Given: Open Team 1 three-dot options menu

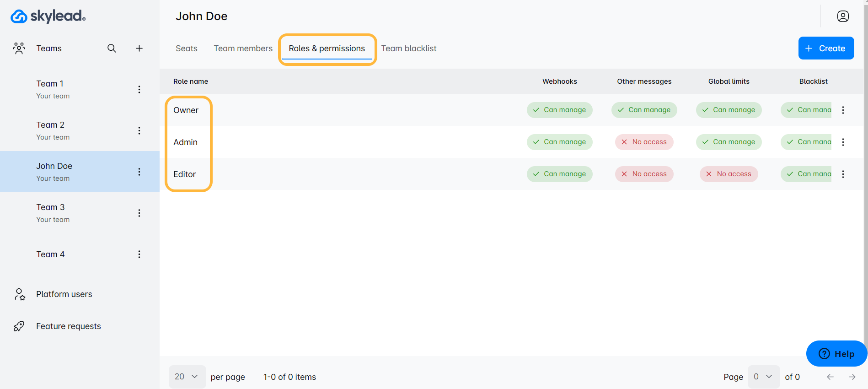Looking at the screenshot, I should coord(139,90).
